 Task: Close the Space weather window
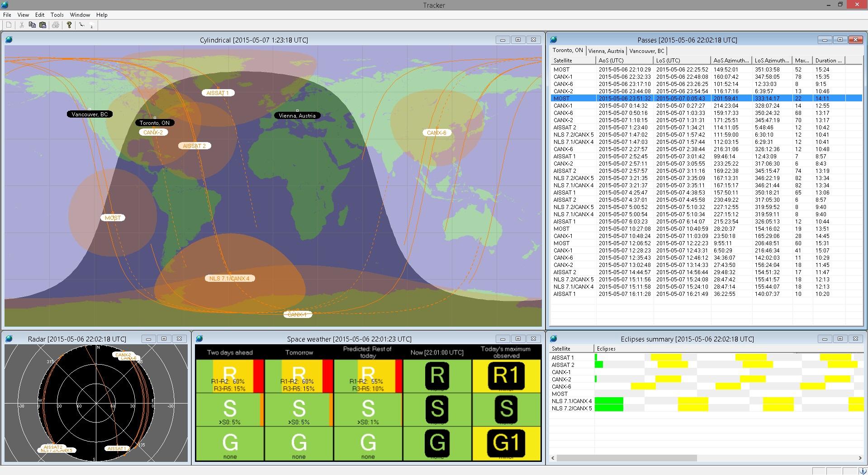click(533, 339)
